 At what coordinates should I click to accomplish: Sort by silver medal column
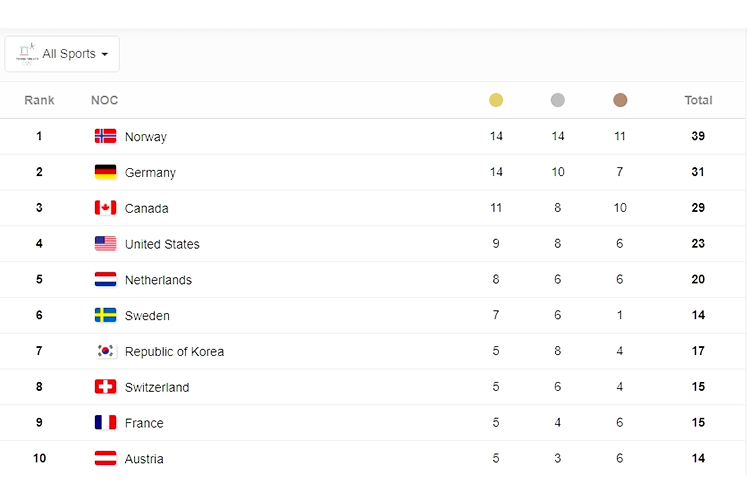click(558, 100)
